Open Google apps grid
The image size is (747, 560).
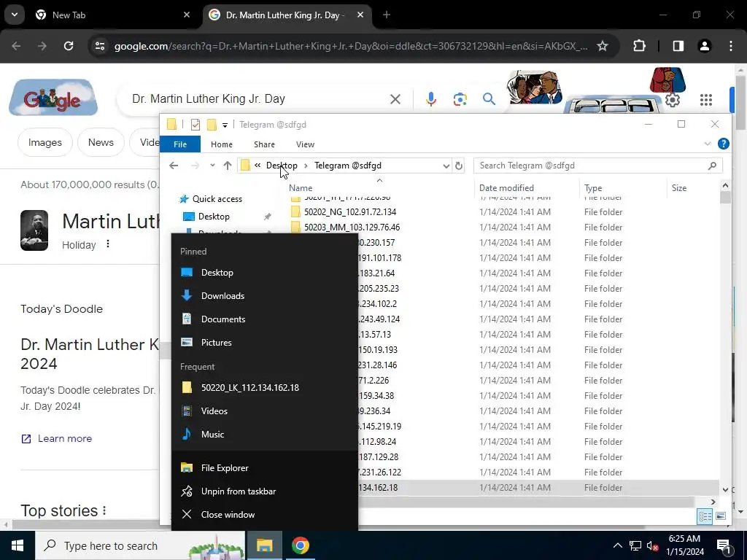click(706, 100)
